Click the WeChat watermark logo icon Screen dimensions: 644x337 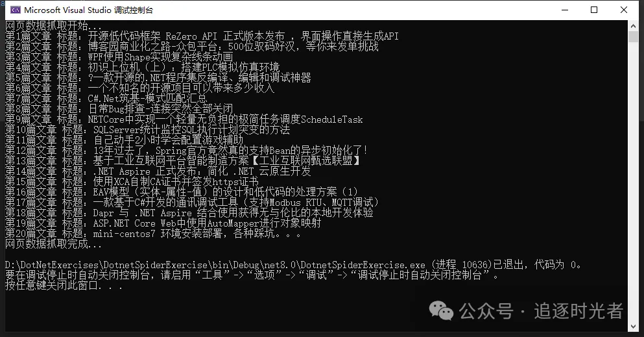(x=441, y=310)
